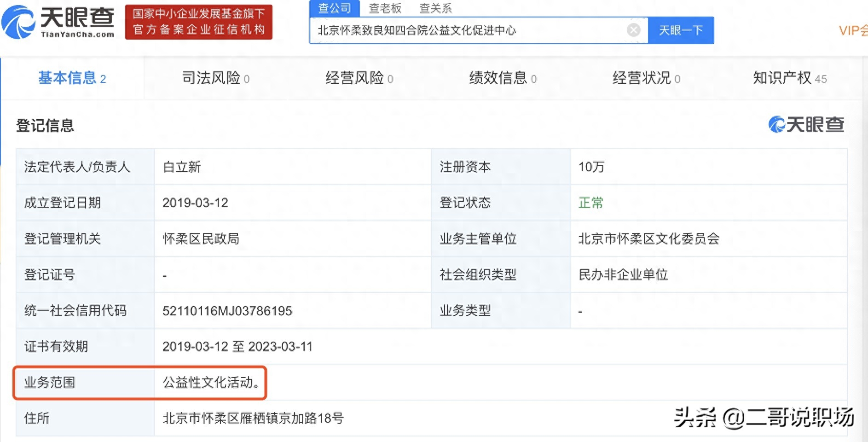
Task: Clear the search box with the X icon
Action: coord(634,30)
